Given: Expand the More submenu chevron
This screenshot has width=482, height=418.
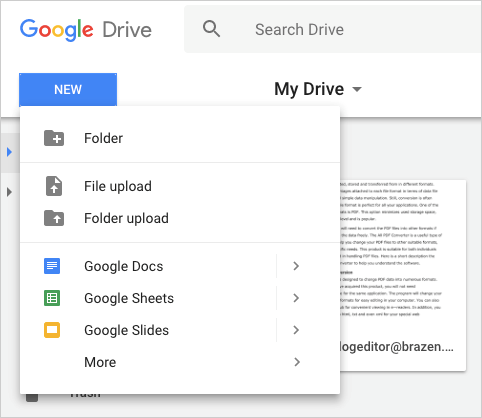Looking at the screenshot, I should click(297, 362).
